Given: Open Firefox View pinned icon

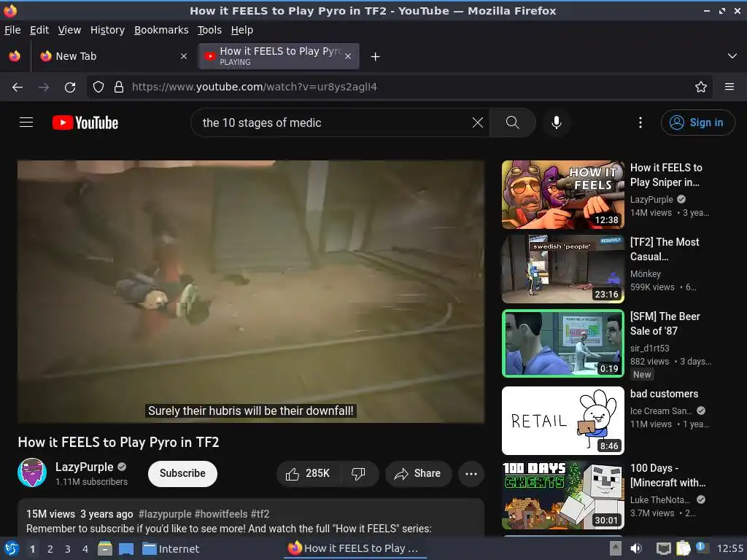Looking at the screenshot, I should 15,56.
